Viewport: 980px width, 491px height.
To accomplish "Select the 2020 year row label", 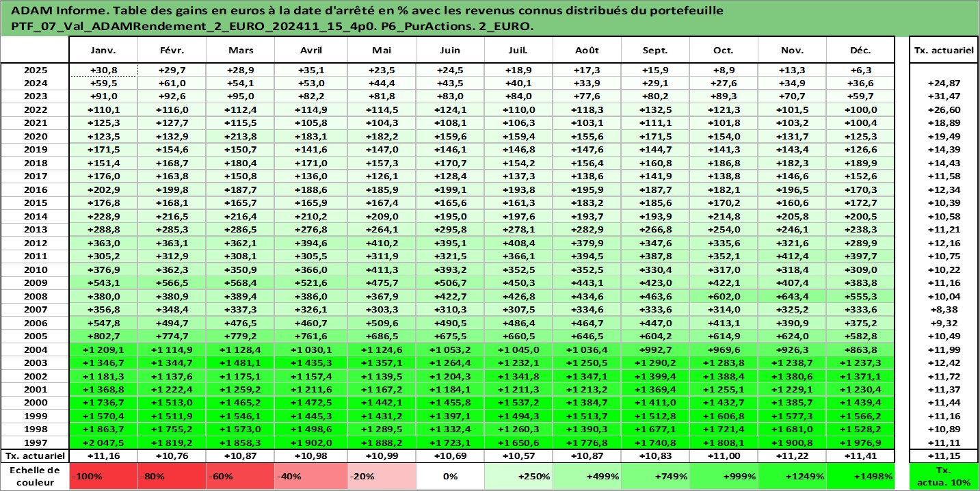I will (35, 136).
